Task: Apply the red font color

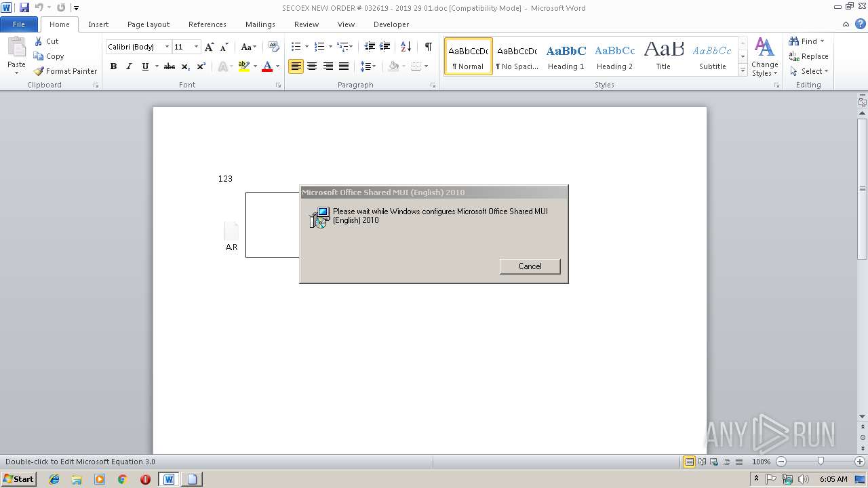Action: click(x=267, y=66)
